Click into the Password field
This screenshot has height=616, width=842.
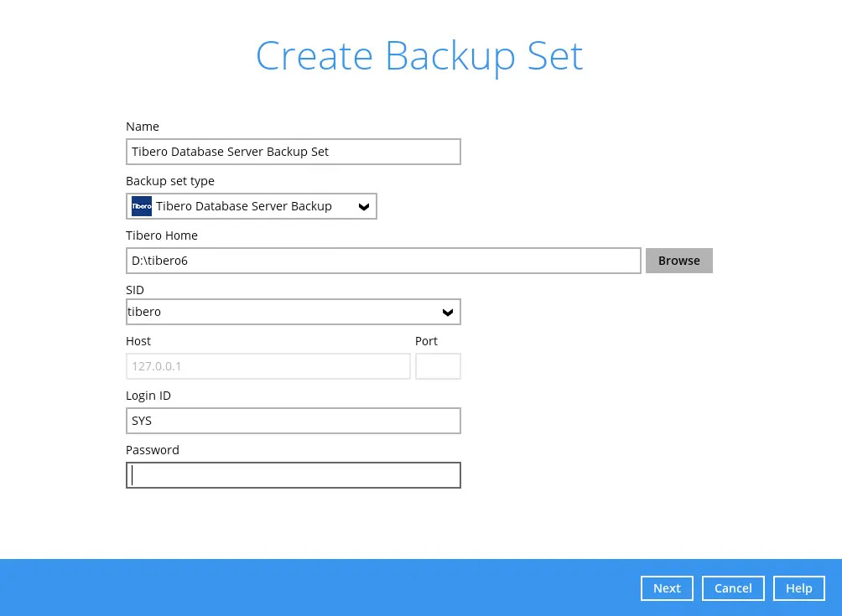[293, 475]
